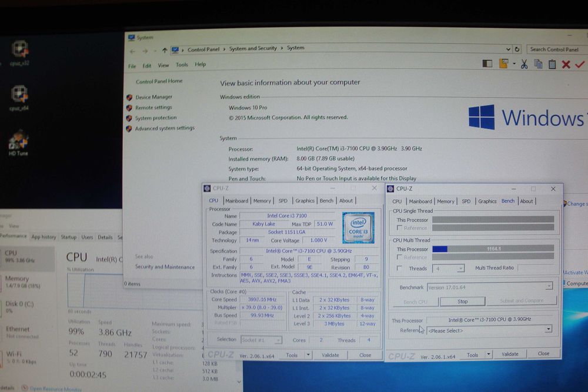Expand Tools arrow in left CPU-Z window
The width and height of the screenshot is (588, 392).
click(x=308, y=354)
